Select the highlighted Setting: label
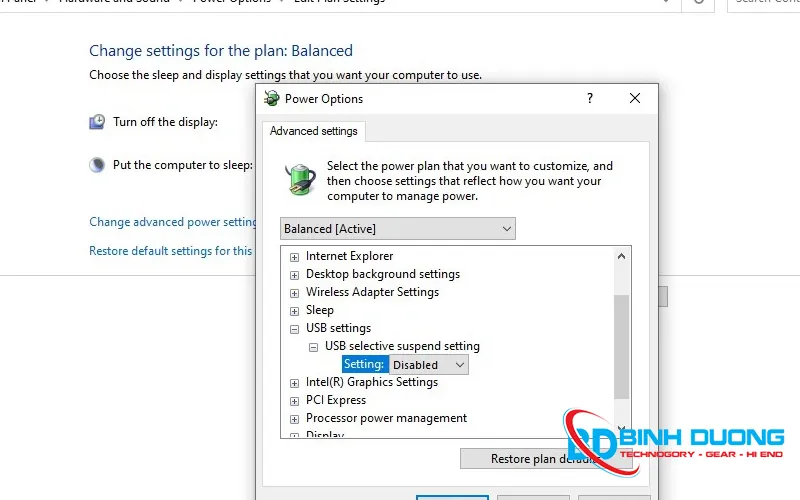This screenshot has width=800, height=500. click(364, 364)
